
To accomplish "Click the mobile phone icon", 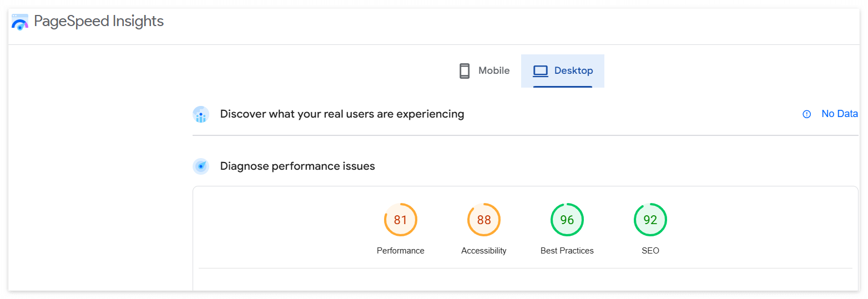I will (x=465, y=71).
